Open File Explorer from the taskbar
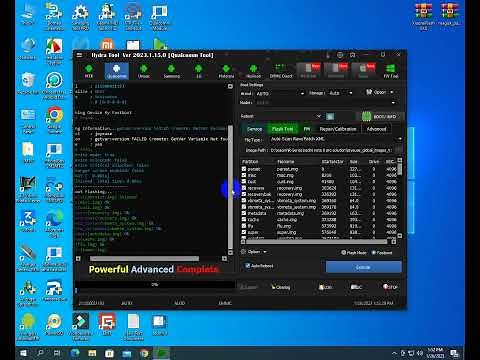This screenshot has width=480, height=360. click(x=92, y=353)
